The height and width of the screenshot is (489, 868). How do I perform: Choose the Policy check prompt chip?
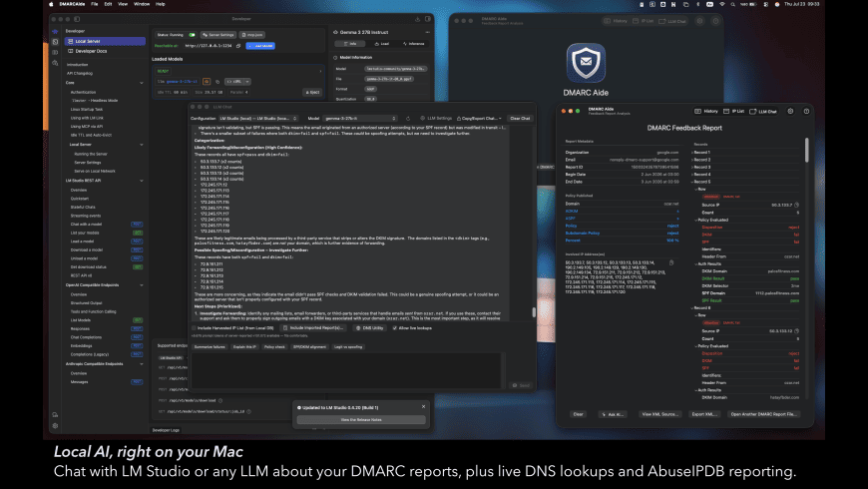tap(274, 347)
